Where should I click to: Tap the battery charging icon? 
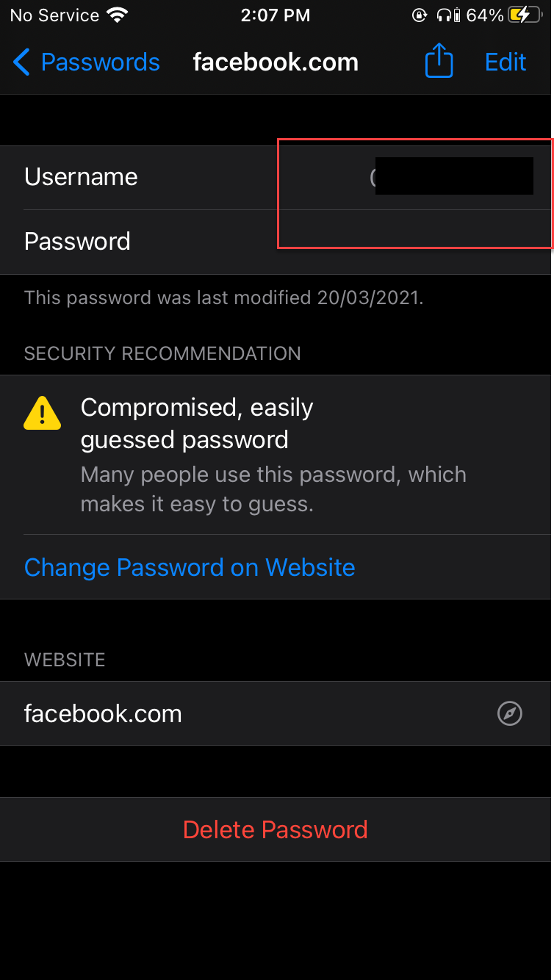pyautogui.click(x=529, y=15)
